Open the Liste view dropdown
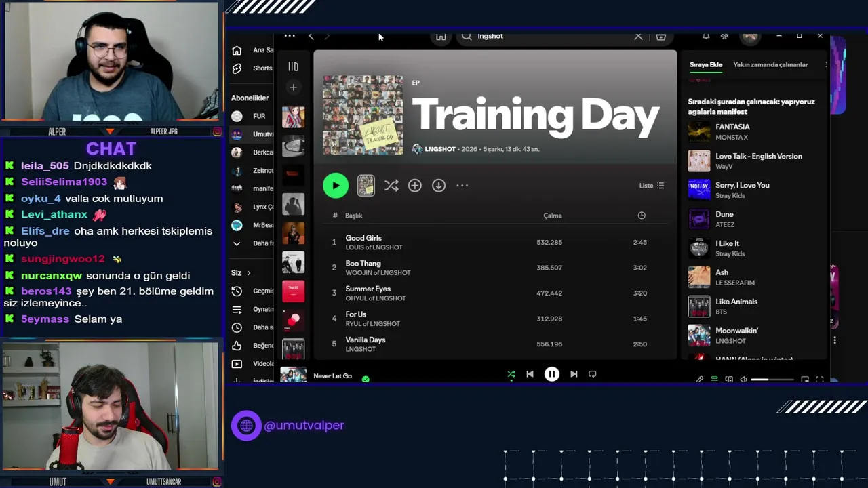This screenshot has width=868, height=488. [652, 186]
